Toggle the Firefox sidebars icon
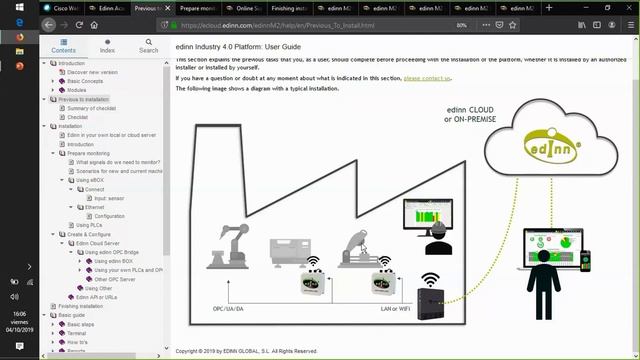 597,25
